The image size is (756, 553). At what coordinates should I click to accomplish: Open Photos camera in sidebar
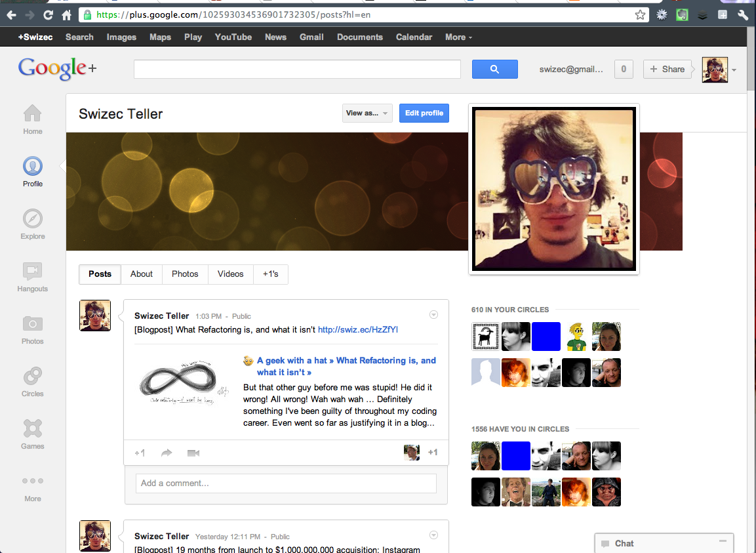click(33, 330)
